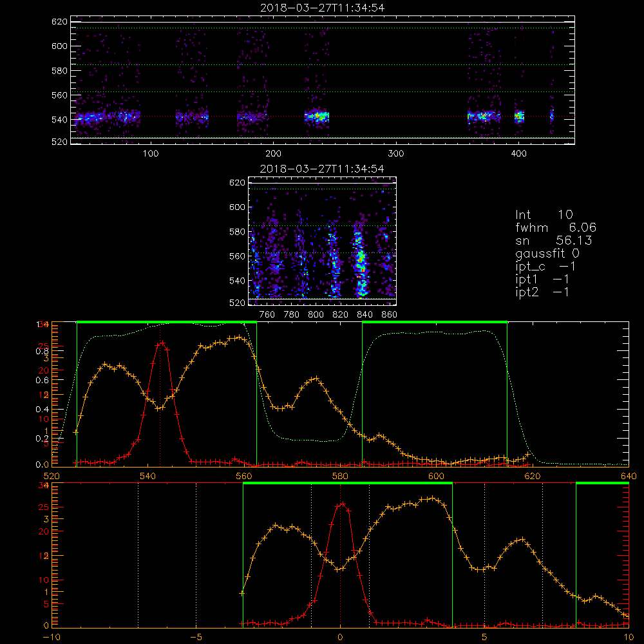
Task: Click x-axis label 0 on bottom plot
Action: pyautogui.click(x=340, y=638)
